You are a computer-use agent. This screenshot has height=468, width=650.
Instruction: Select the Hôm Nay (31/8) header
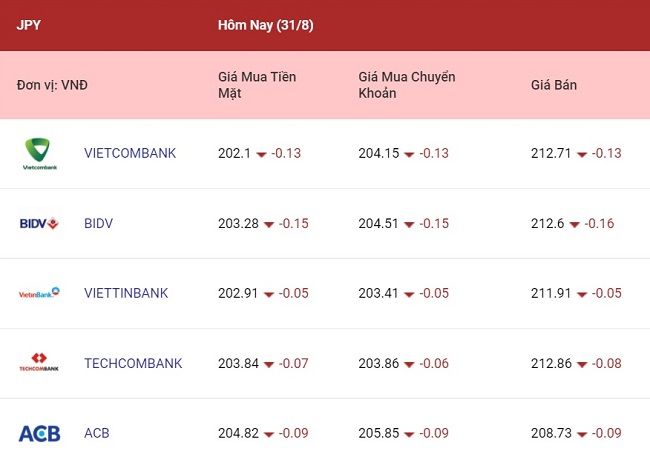pos(266,25)
